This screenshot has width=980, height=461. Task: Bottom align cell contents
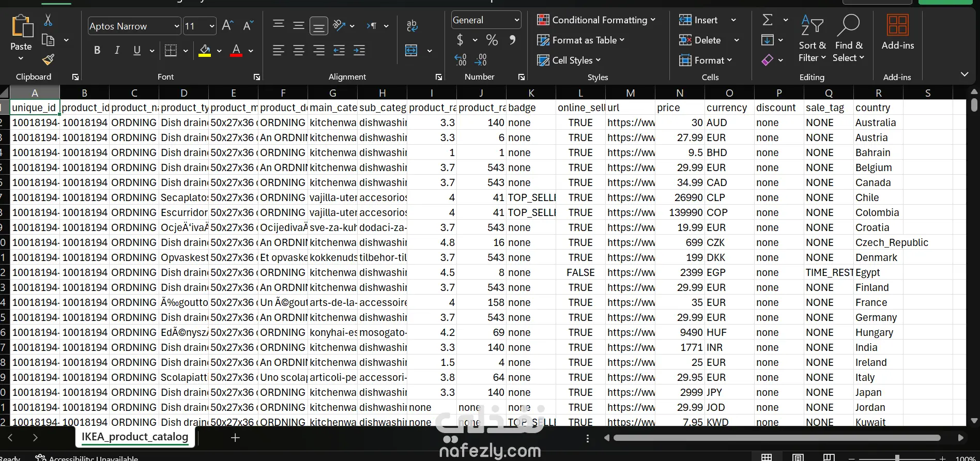click(319, 25)
